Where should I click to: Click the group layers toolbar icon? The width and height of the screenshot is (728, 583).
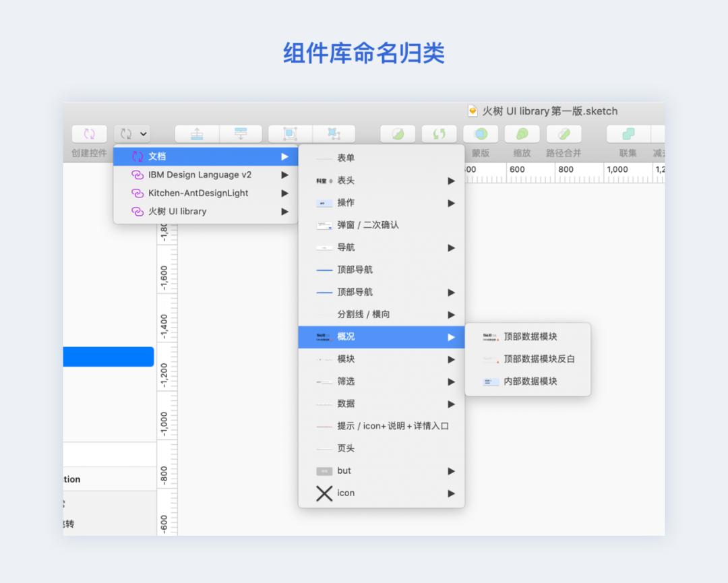(x=290, y=134)
